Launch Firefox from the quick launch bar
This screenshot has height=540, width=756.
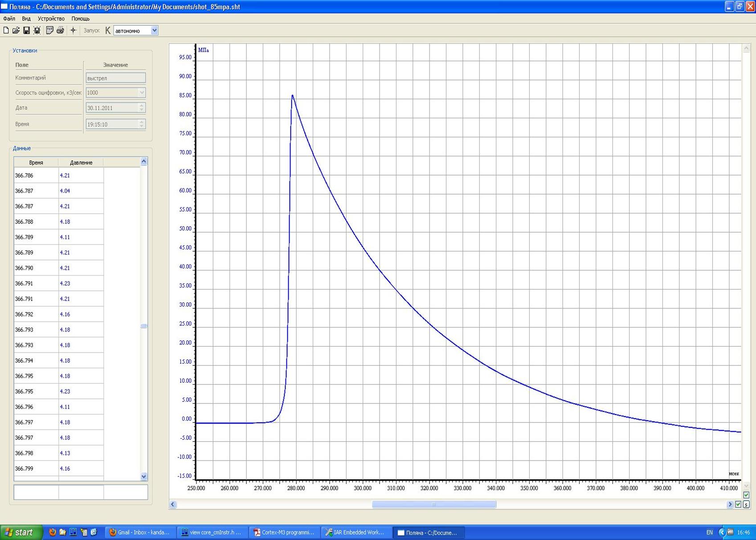point(52,532)
